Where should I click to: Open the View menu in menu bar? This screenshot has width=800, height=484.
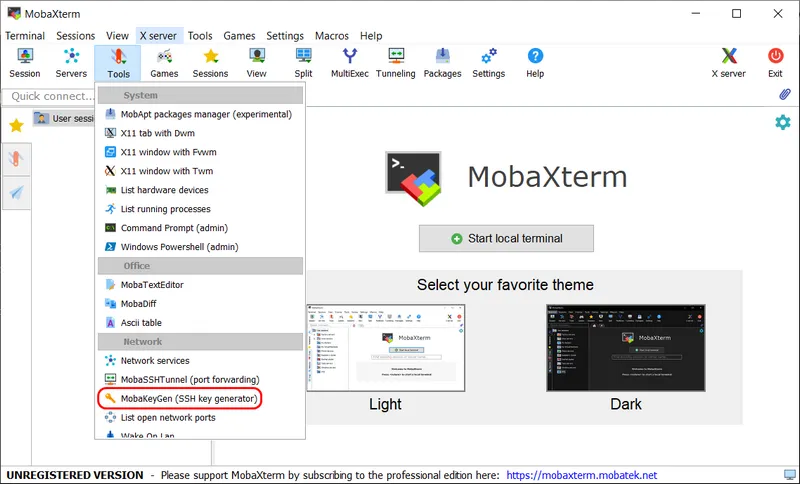(x=117, y=36)
